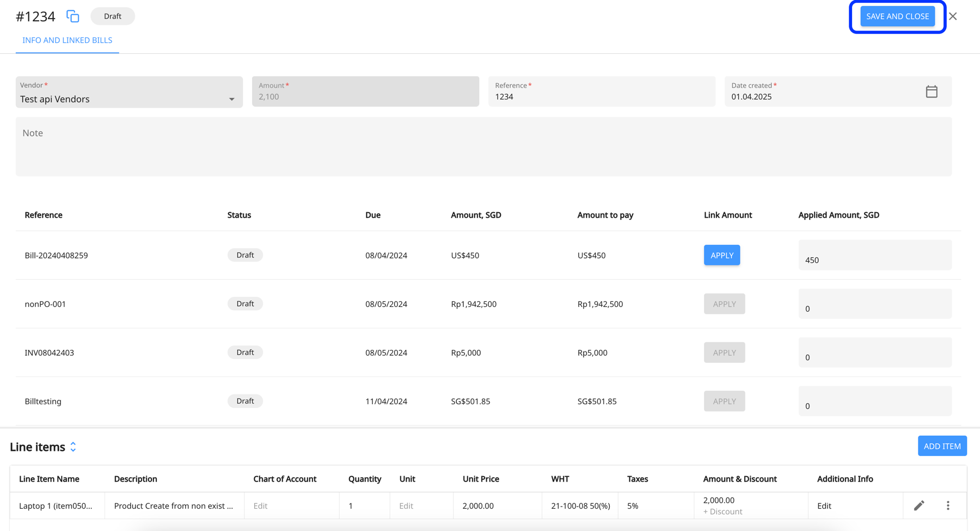Screen dimensions: 980x531
Task: Select the INV08042403 reference
Action: tap(49, 353)
